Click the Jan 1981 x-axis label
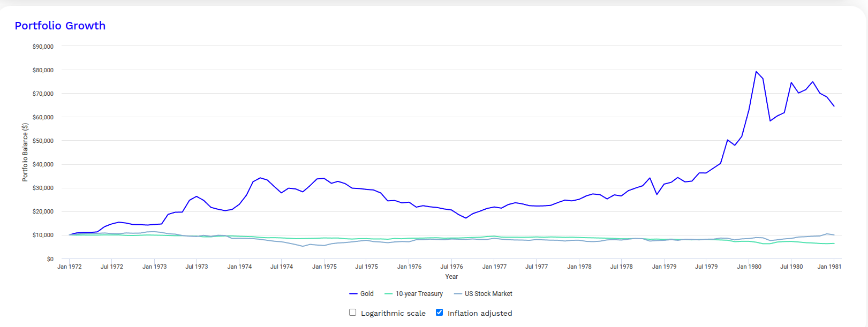 [829, 267]
